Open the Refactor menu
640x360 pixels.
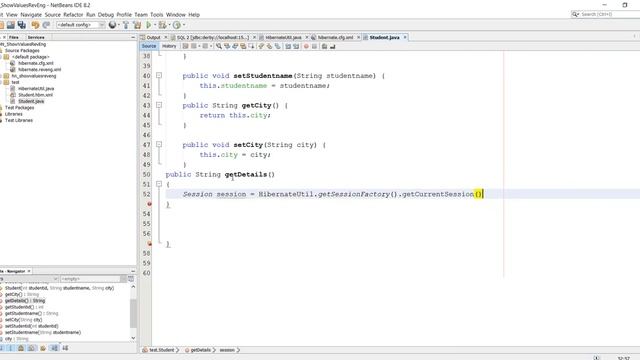73,15
